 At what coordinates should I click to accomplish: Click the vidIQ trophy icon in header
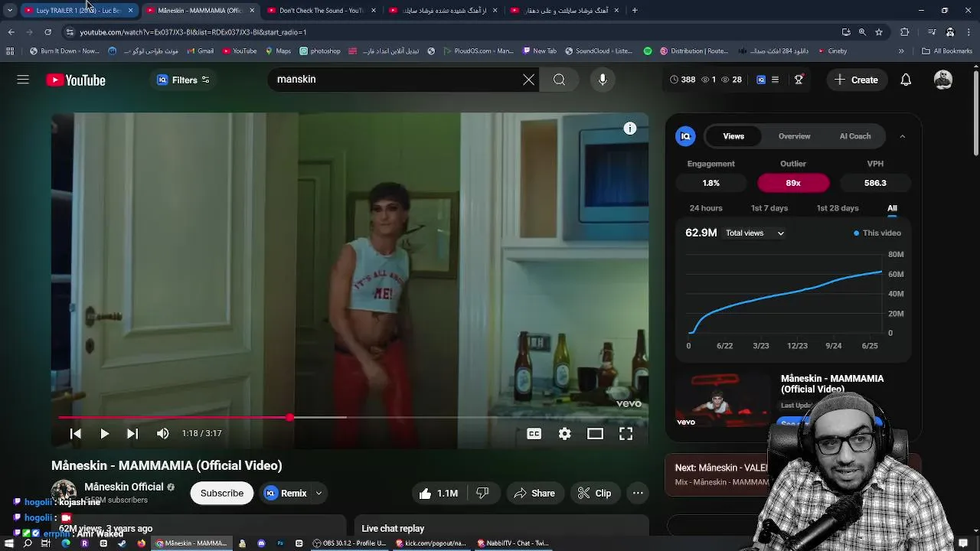(799, 80)
